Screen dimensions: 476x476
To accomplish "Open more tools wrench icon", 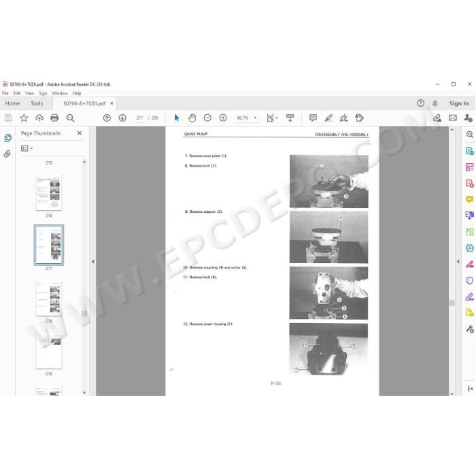I will tap(470, 328).
